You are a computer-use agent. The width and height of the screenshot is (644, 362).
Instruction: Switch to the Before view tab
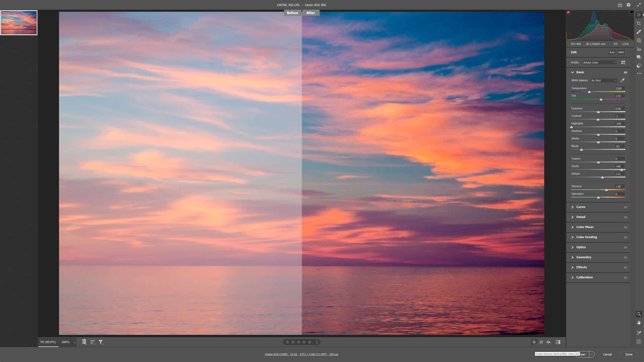[x=292, y=13]
